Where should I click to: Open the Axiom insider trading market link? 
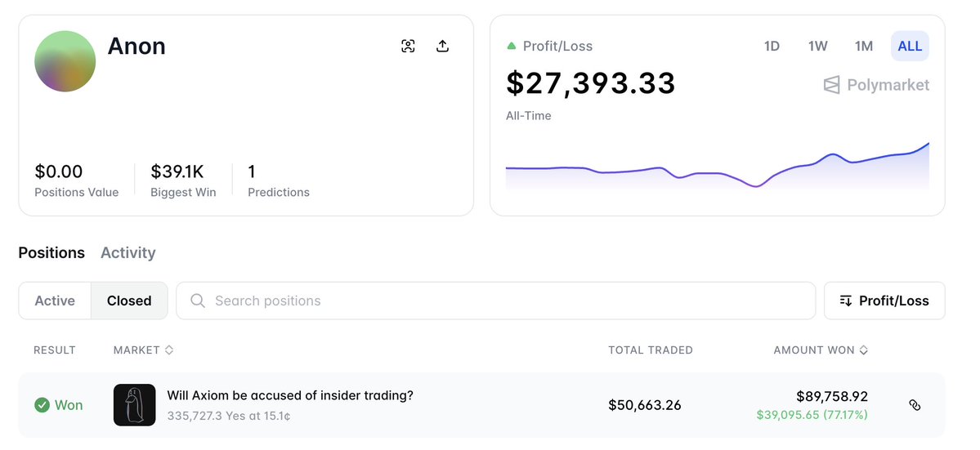(x=290, y=395)
